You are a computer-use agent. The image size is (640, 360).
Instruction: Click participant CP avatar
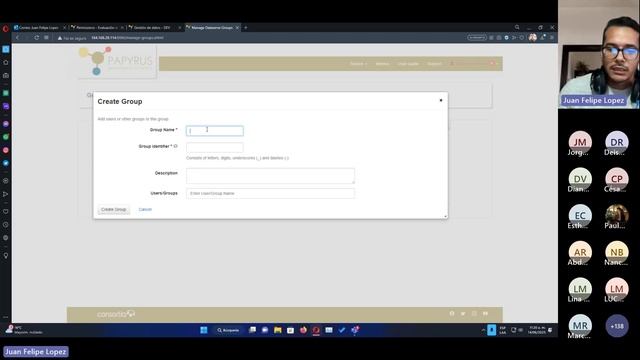pyautogui.click(x=617, y=179)
